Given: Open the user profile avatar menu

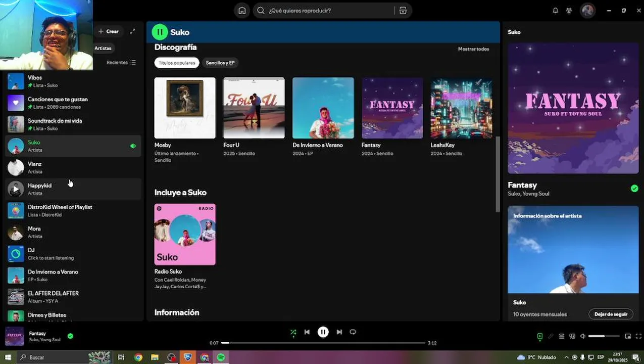Looking at the screenshot, I should [x=587, y=11].
